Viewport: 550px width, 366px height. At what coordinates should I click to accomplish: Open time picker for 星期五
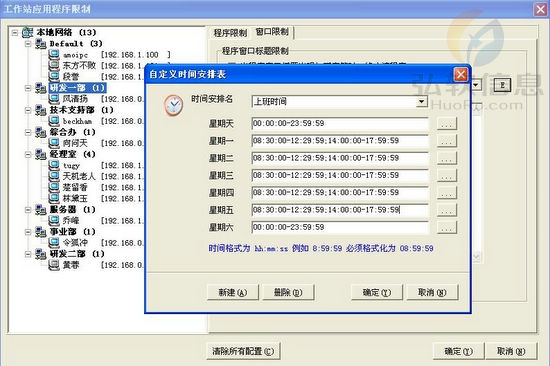[447, 210]
